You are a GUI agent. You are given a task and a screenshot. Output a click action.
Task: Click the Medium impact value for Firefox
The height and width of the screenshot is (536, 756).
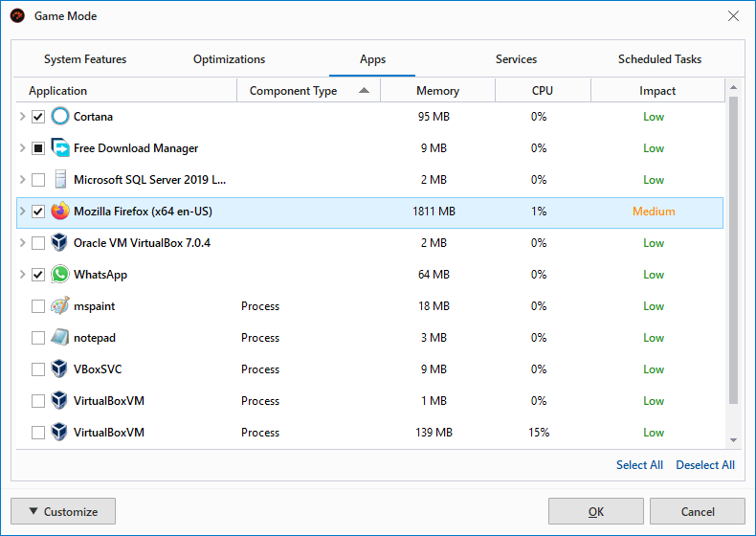pos(654,212)
